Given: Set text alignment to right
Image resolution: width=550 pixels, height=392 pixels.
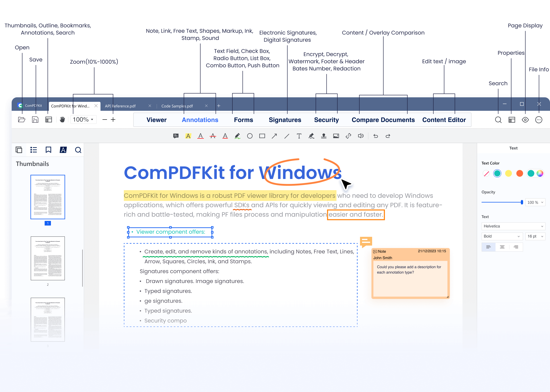Looking at the screenshot, I should click(x=516, y=247).
